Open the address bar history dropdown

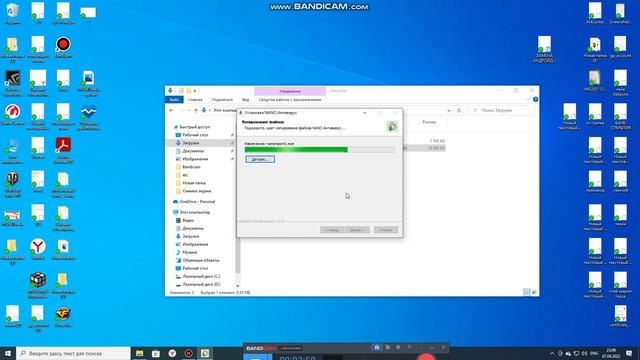point(449,111)
